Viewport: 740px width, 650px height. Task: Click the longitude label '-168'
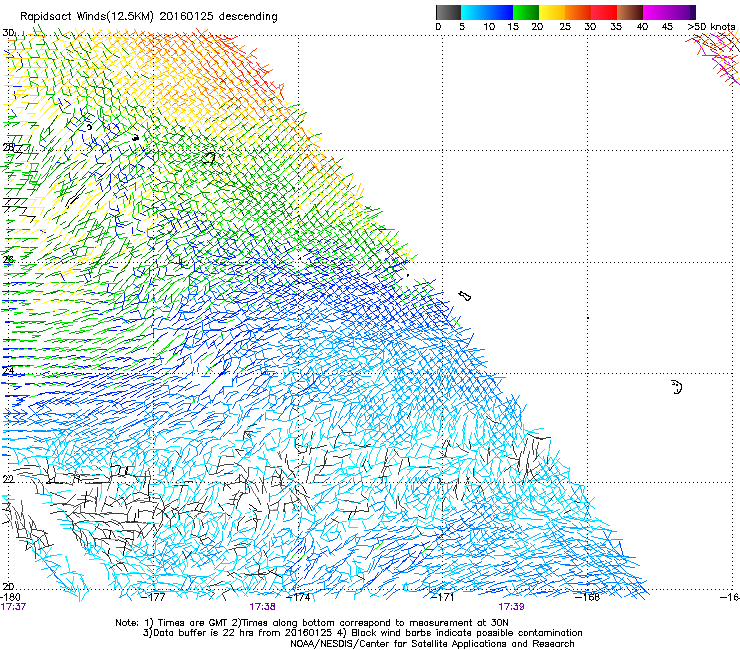coord(588,597)
